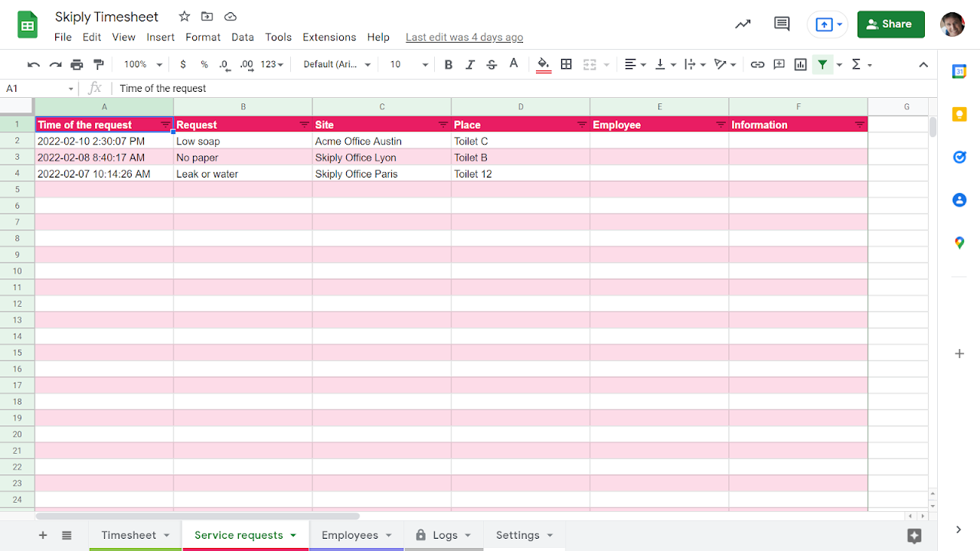Open the All Sheets list icon
The height and width of the screenshot is (551, 980).
click(67, 536)
